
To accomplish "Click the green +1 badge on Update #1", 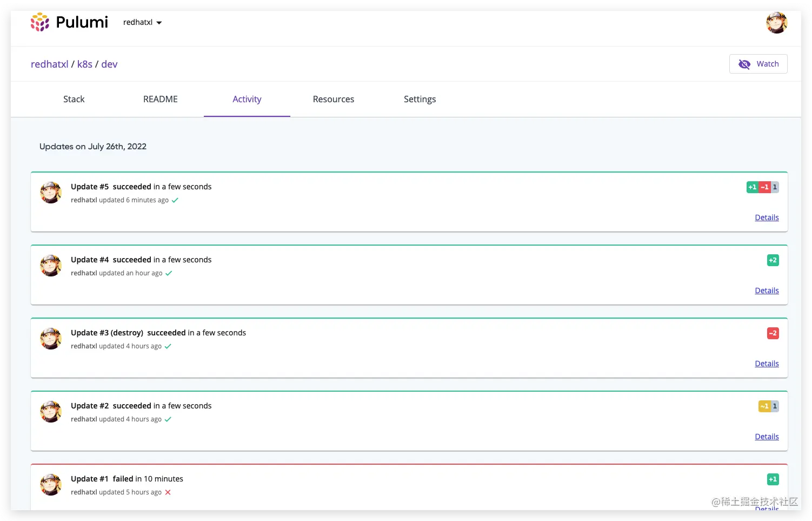I will point(773,479).
